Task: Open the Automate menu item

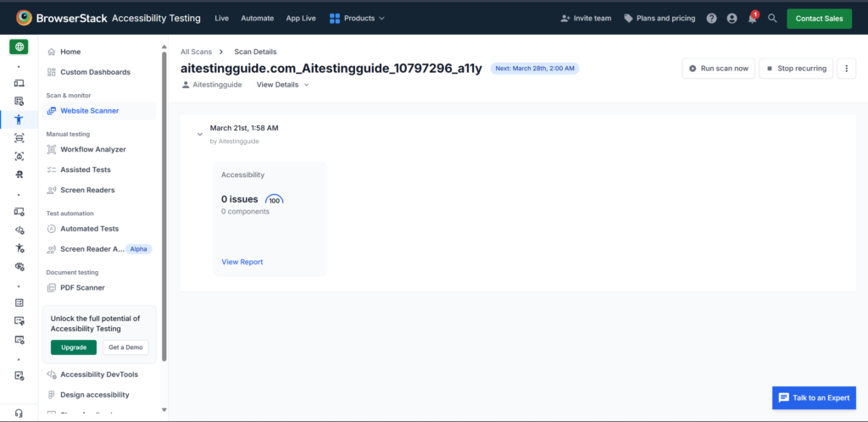Action: tap(258, 19)
